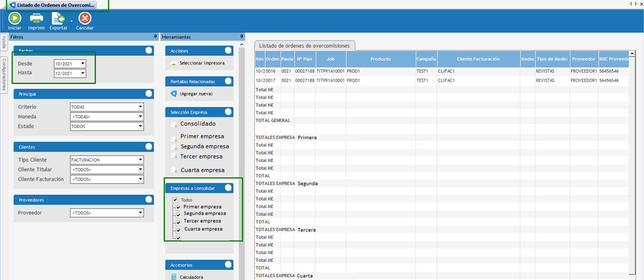Click the Seleccionar Impresora icon

[x=174, y=64]
